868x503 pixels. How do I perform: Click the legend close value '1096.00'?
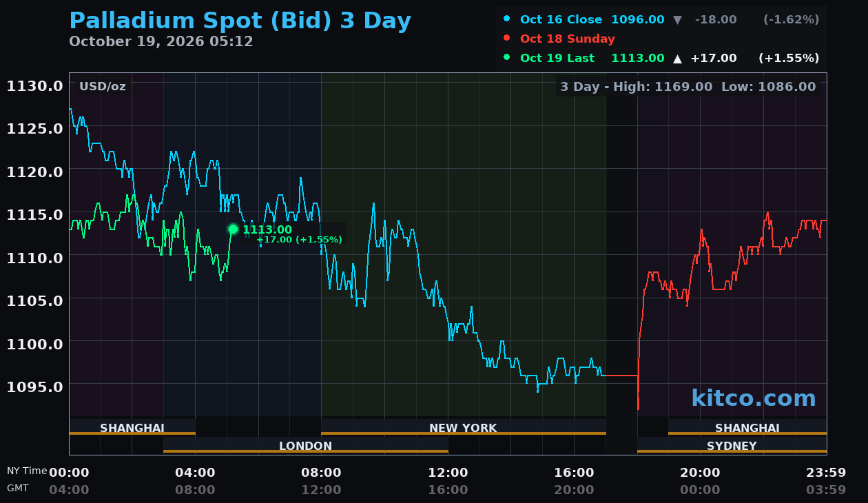[x=638, y=20]
